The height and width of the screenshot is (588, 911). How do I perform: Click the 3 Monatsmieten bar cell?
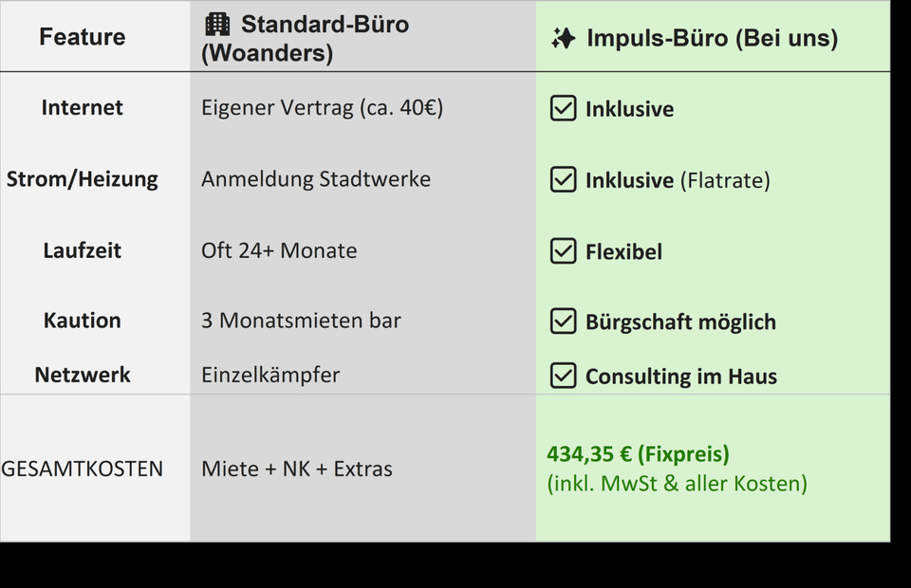point(301,321)
